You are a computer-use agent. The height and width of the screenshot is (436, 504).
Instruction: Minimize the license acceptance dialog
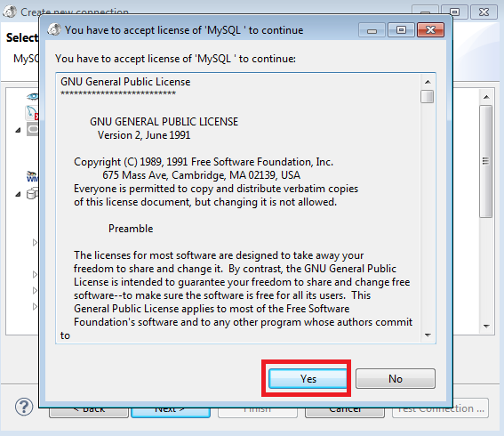pyautogui.click(x=372, y=30)
